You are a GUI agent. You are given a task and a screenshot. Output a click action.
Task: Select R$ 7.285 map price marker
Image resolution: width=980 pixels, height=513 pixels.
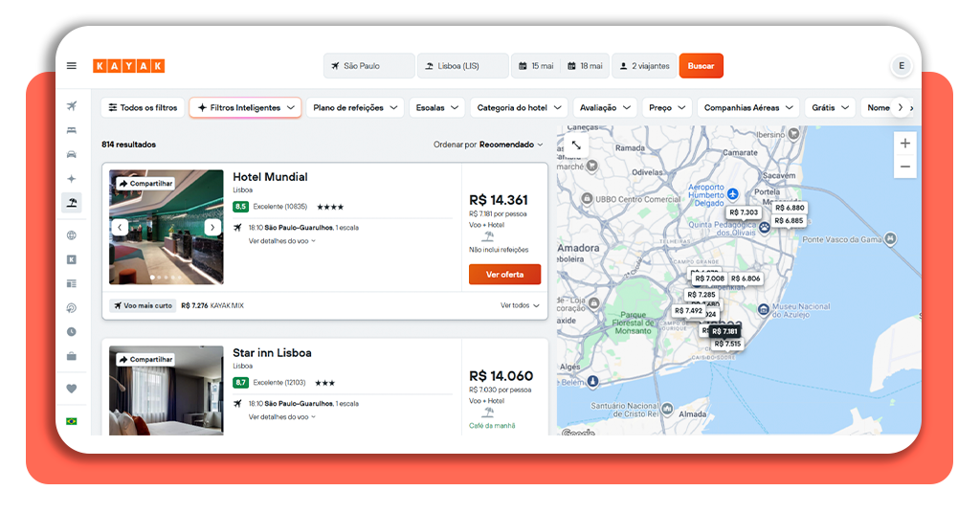(702, 294)
